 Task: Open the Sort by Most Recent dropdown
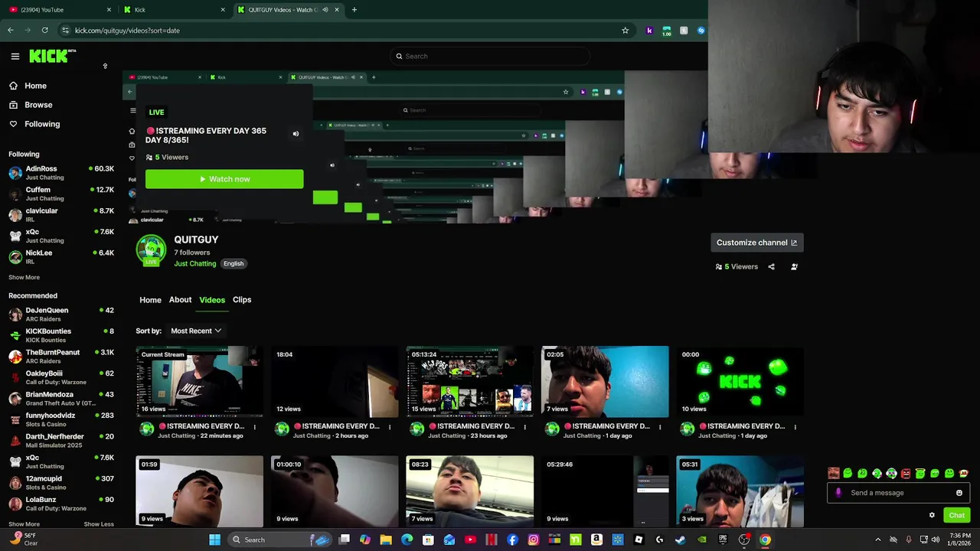pyautogui.click(x=196, y=331)
